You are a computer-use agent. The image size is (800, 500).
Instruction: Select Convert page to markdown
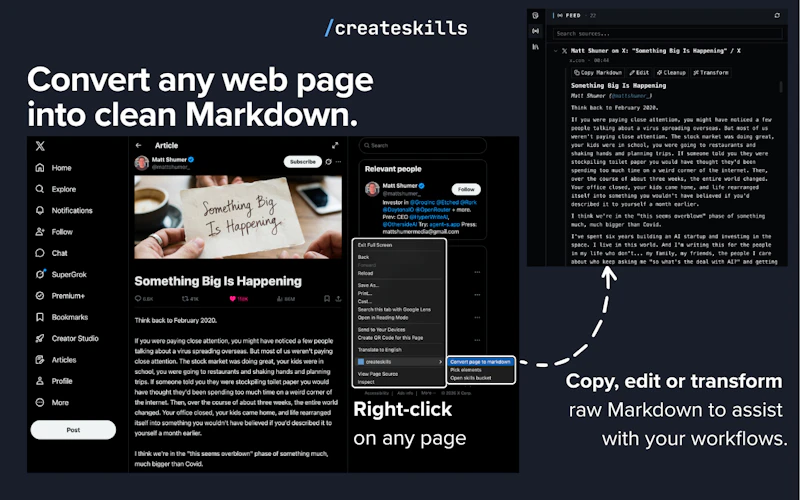480,362
